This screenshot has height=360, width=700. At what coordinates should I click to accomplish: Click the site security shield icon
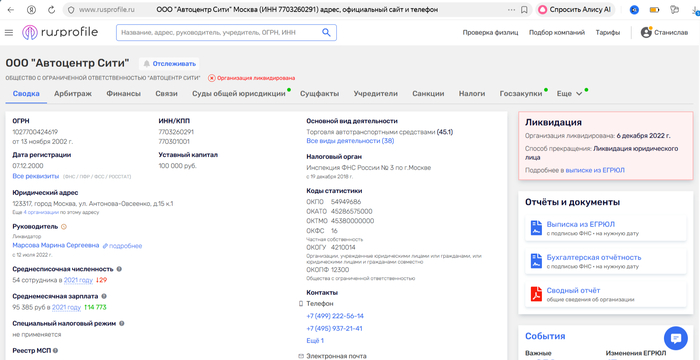(x=71, y=9)
